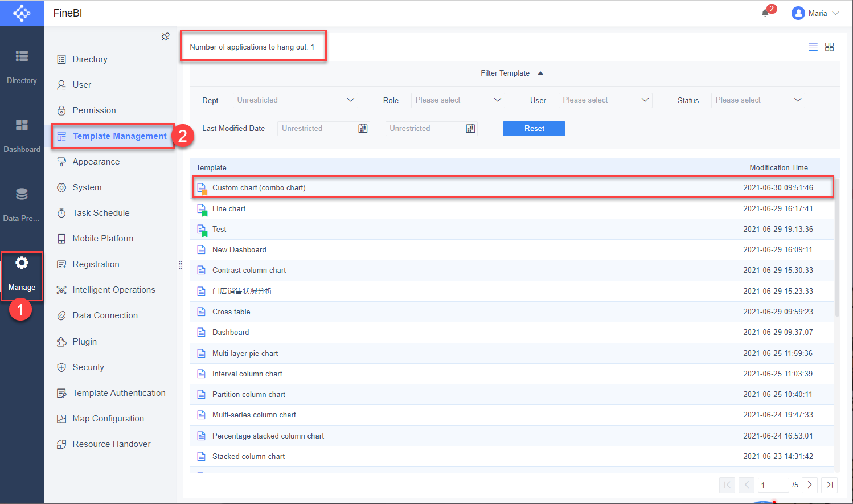This screenshot has width=853, height=504.
Task: Switch to grid view of templates
Action: [829, 47]
